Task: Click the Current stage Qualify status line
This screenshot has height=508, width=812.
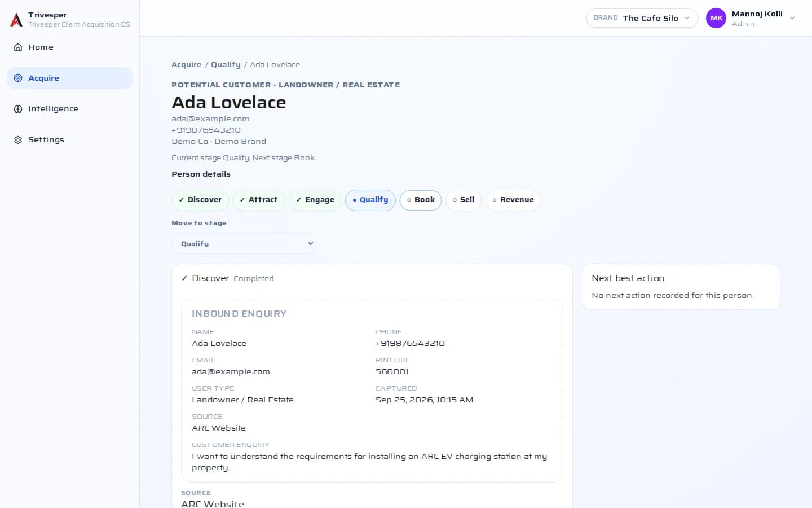Action: click(x=244, y=158)
